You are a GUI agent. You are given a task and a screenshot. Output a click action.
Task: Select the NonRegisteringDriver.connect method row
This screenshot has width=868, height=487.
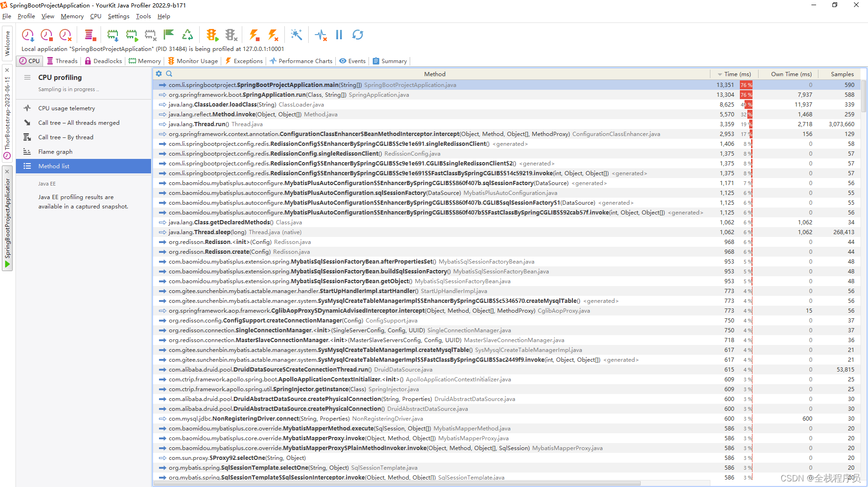[506, 419]
